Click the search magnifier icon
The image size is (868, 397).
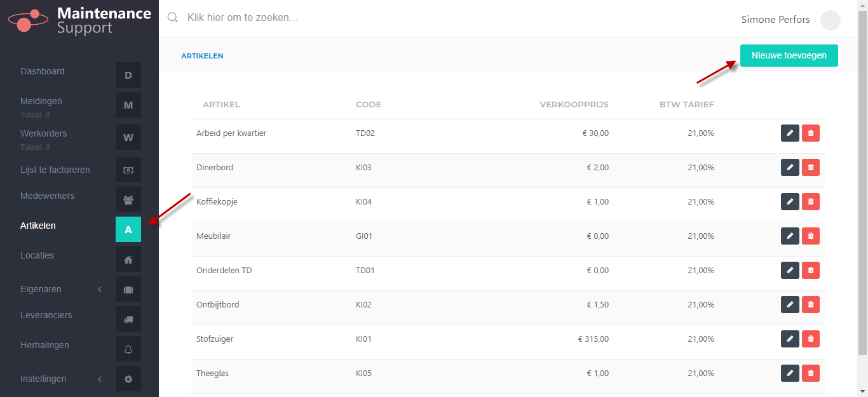click(x=172, y=18)
